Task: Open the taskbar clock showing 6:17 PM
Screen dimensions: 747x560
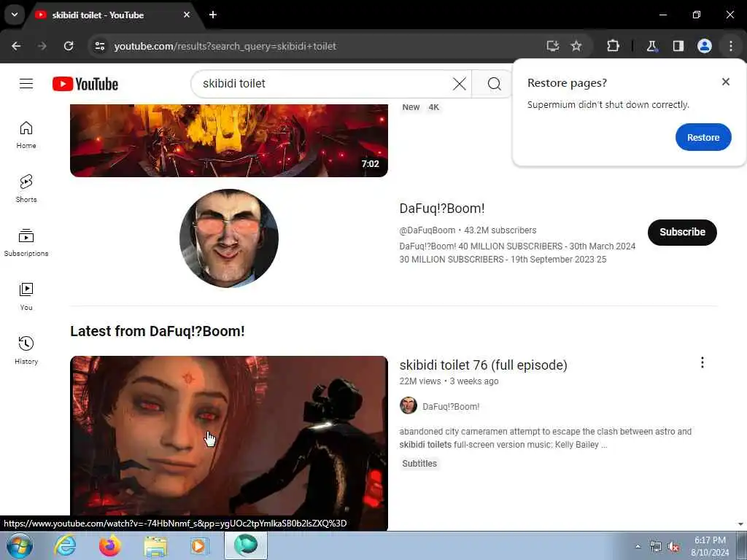Action: (x=710, y=546)
